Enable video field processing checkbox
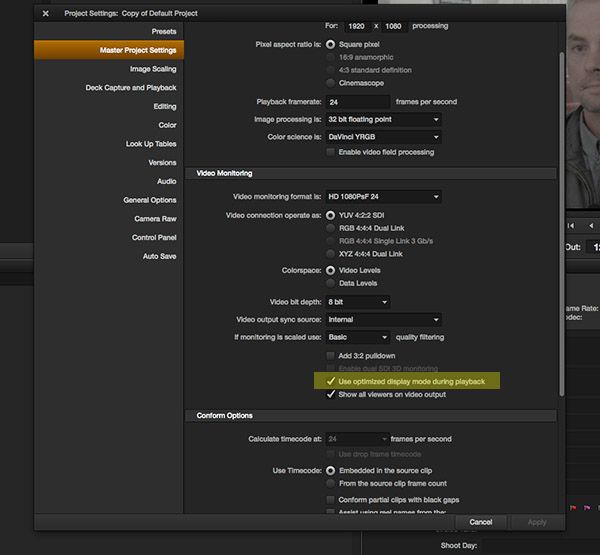Image resolution: width=600 pixels, height=555 pixels. [331, 152]
